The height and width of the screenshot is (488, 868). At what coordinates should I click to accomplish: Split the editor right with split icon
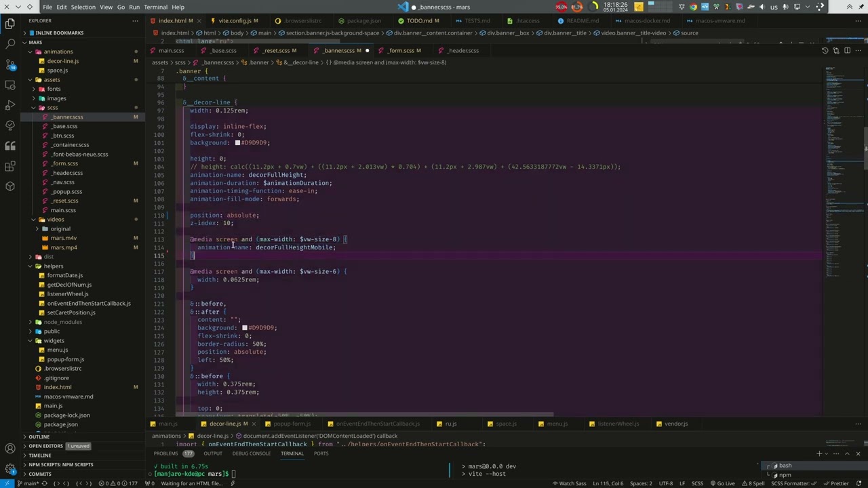pyautogui.click(x=847, y=50)
